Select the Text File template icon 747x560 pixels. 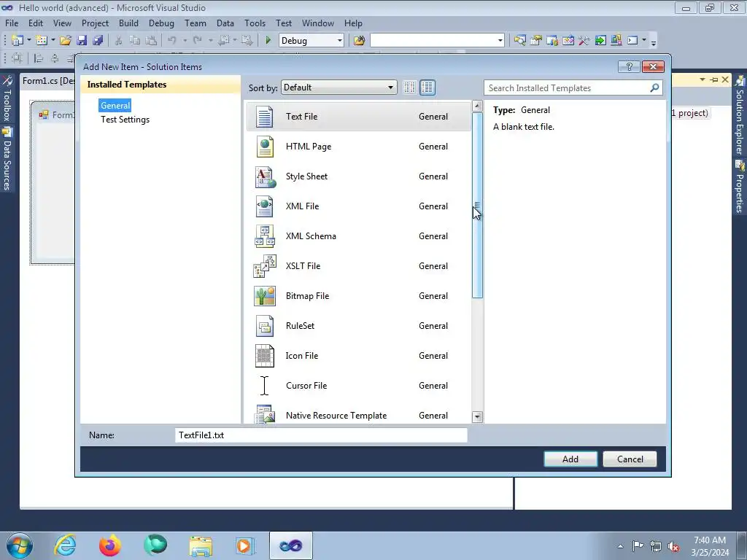[x=264, y=117]
